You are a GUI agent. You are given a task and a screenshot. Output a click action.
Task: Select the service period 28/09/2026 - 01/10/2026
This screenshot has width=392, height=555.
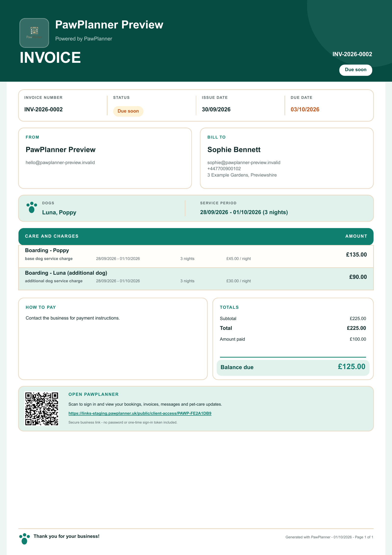click(x=244, y=212)
